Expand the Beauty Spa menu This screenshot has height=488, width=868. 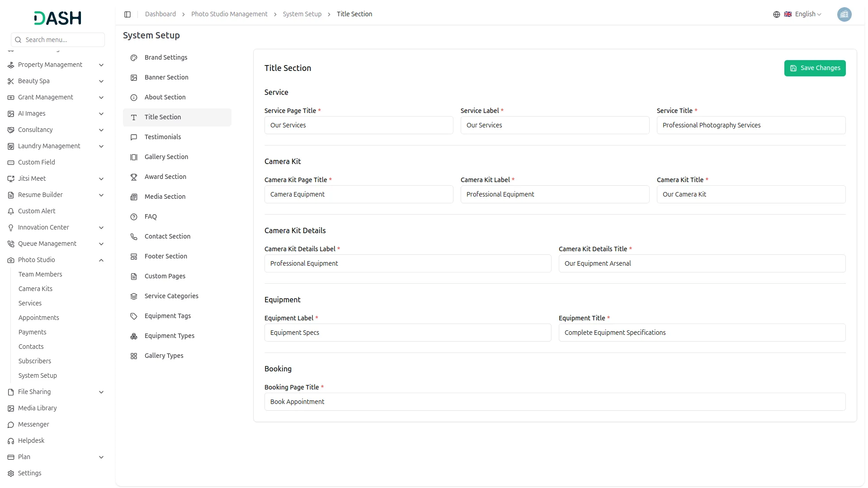[x=34, y=81]
